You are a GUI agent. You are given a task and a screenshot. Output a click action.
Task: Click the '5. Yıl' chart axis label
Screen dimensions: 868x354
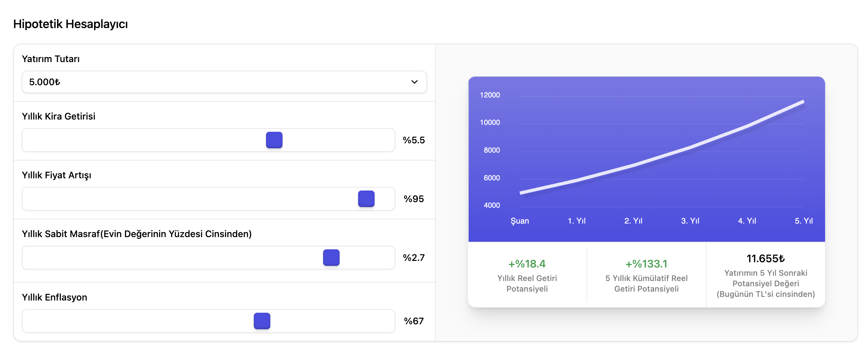(x=803, y=221)
